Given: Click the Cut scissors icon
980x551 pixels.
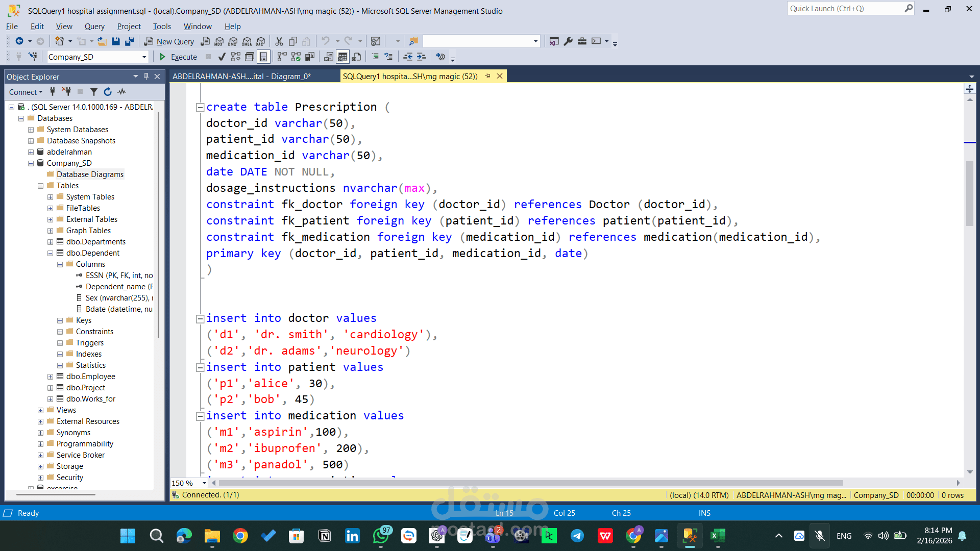Looking at the screenshot, I should pos(279,41).
